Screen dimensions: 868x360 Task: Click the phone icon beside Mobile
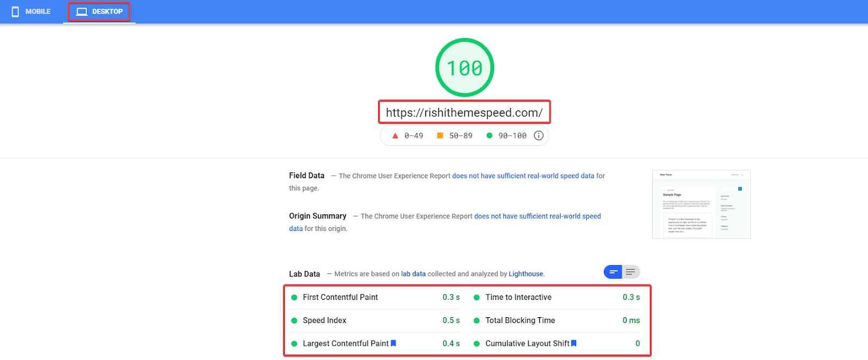pyautogui.click(x=15, y=11)
